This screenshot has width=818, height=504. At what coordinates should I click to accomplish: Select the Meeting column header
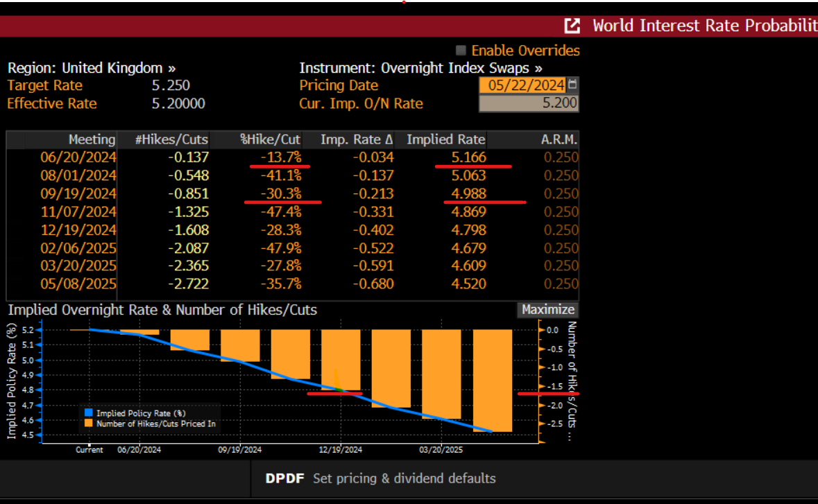[x=92, y=139]
